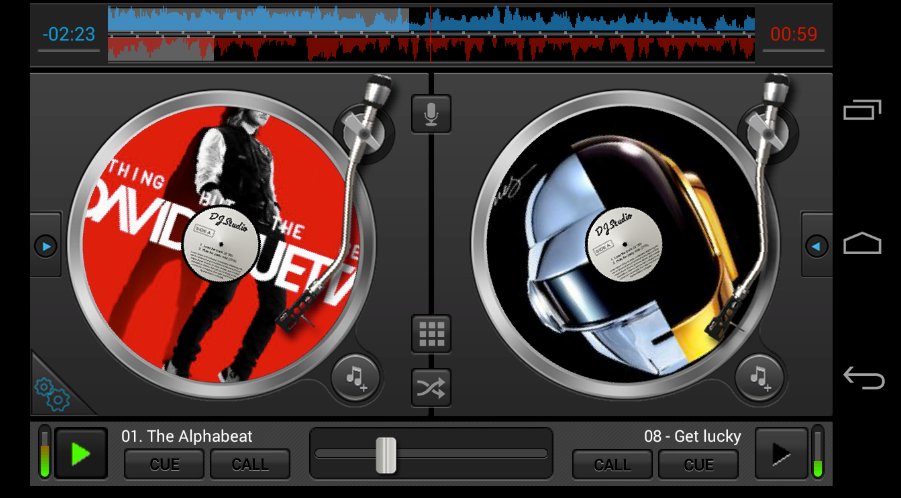The width and height of the screenshot is (901, 498).
Task: Tap the Android home button
Action: pos(862,242)
